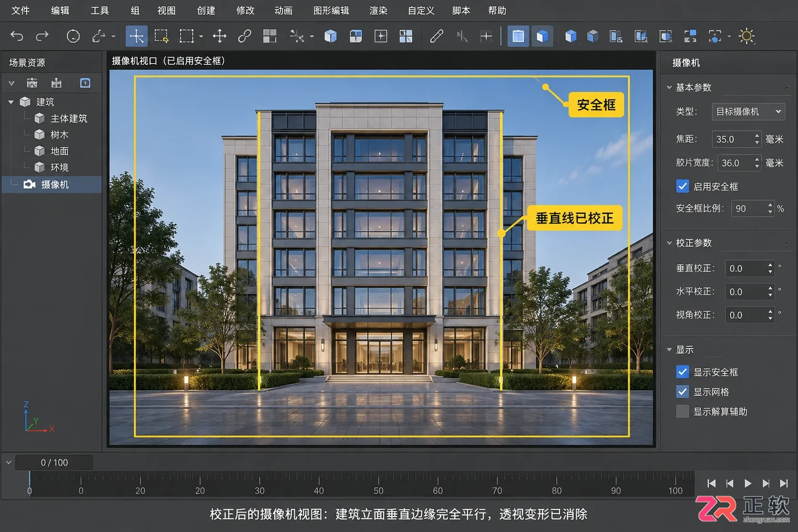Click the pencil edit tool icon
This screenshot has width=798, height=532.
[x=437, y=37]
